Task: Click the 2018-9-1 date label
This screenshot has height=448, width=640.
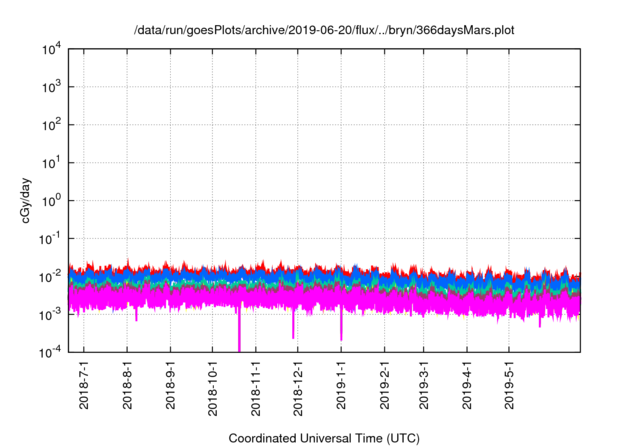Action: (170, 384)
